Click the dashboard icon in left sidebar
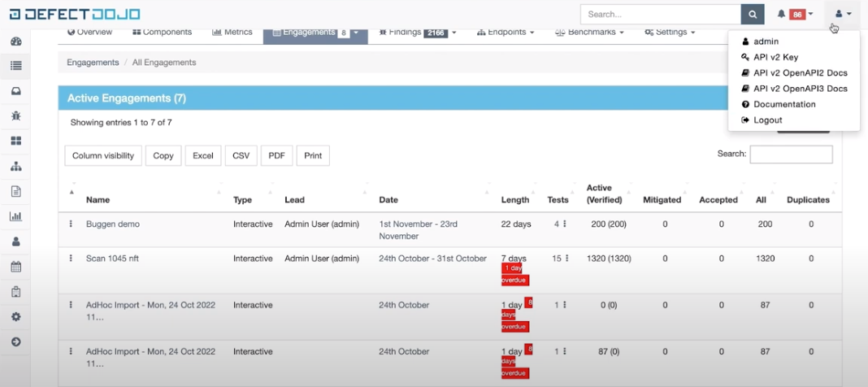 click(x=15, y=41)
